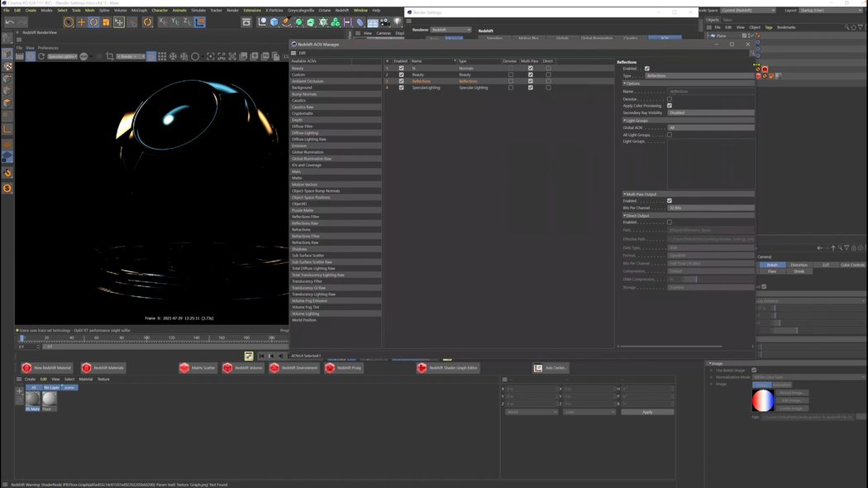Click the Distortion button in the camera panel

click(x=799, y=265)
